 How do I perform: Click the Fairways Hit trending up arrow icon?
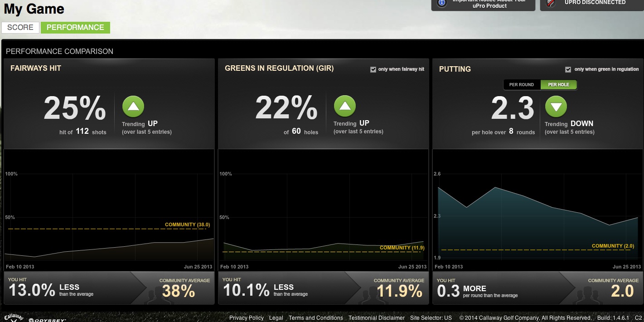click(x=133, y=107)
